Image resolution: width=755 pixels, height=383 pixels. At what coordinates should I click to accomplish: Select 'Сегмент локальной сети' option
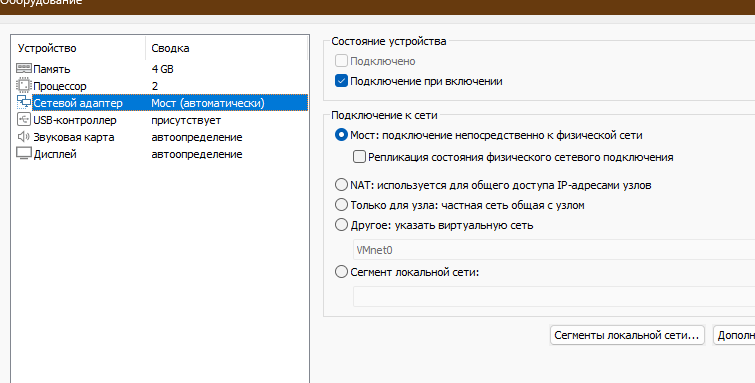pyautogui.click(x=341, y=272)
